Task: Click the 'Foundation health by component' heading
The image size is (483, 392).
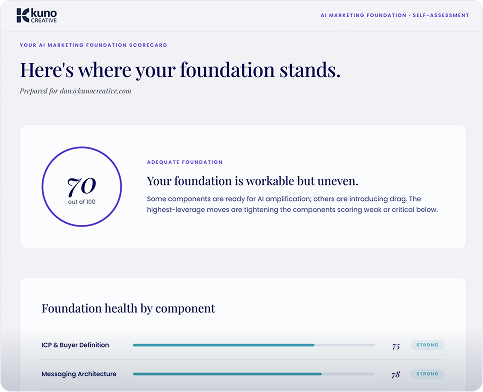Action: coord(128,309)
